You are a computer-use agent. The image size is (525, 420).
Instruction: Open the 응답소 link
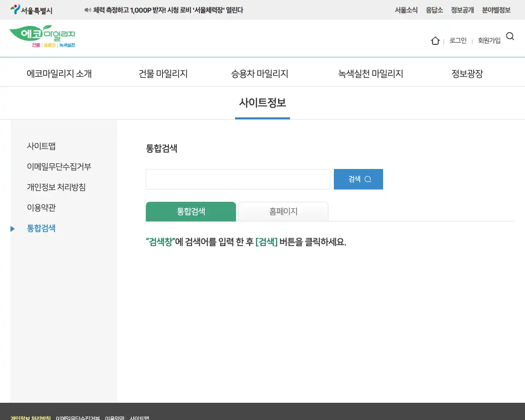[434, 10]
